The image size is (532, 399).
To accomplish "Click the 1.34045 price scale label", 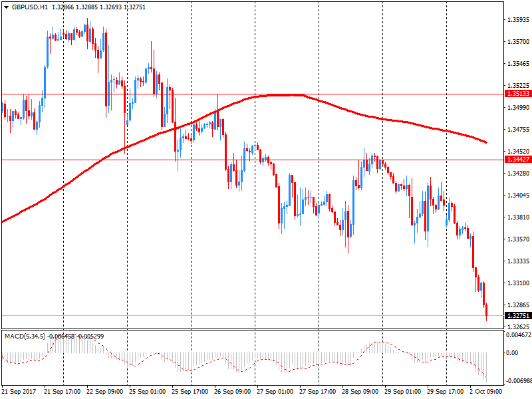I will pos(518,196).
